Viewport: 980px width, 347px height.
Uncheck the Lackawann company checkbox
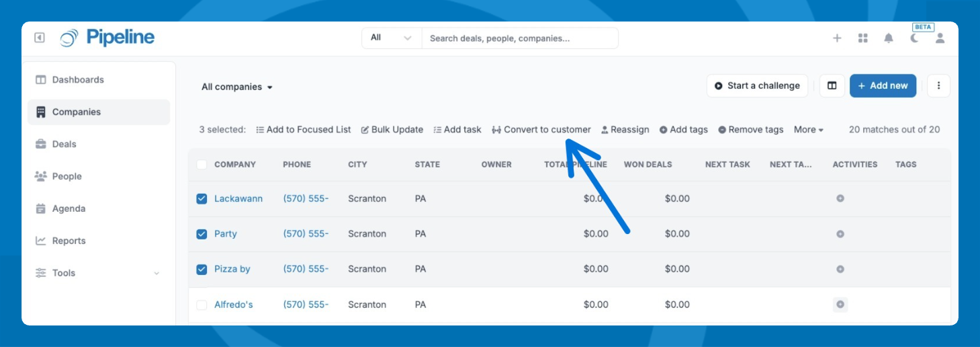click(202, 198)
